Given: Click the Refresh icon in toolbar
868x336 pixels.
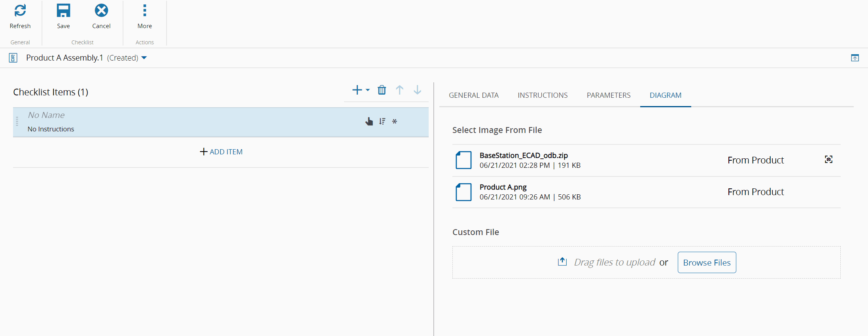Looking at the screenshot, I should (20, 11).
